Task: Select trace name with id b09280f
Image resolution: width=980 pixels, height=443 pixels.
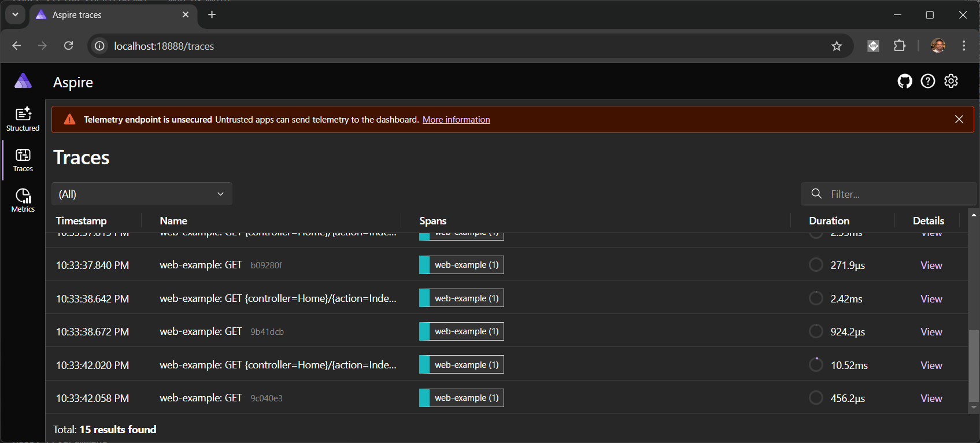Action: [221, 265]
